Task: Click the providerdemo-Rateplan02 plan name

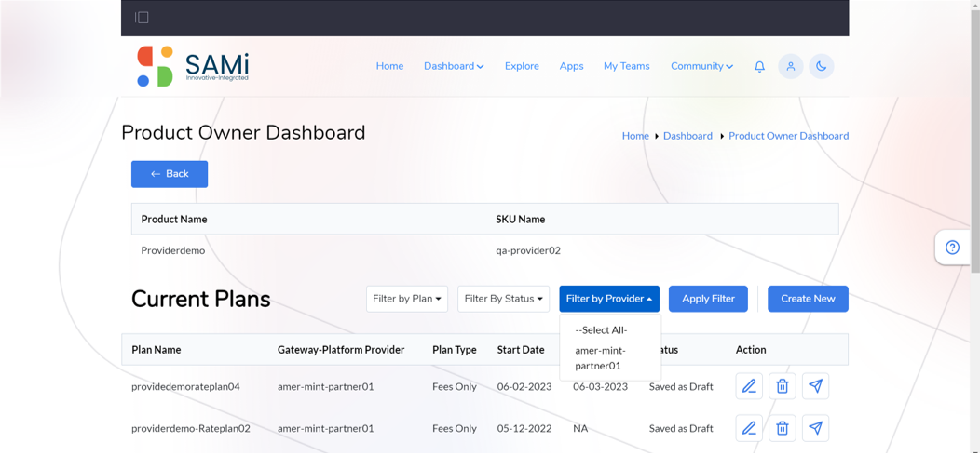Action: tap(191, 428)
